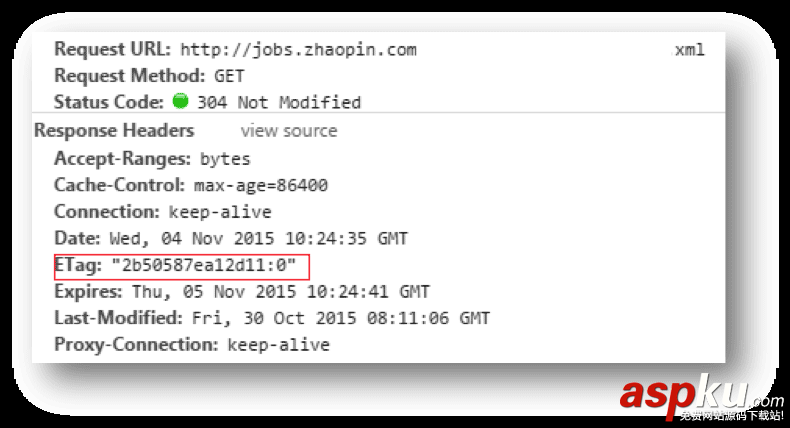Click the view source link
790x428 pixels.
(x=289, y=131)
